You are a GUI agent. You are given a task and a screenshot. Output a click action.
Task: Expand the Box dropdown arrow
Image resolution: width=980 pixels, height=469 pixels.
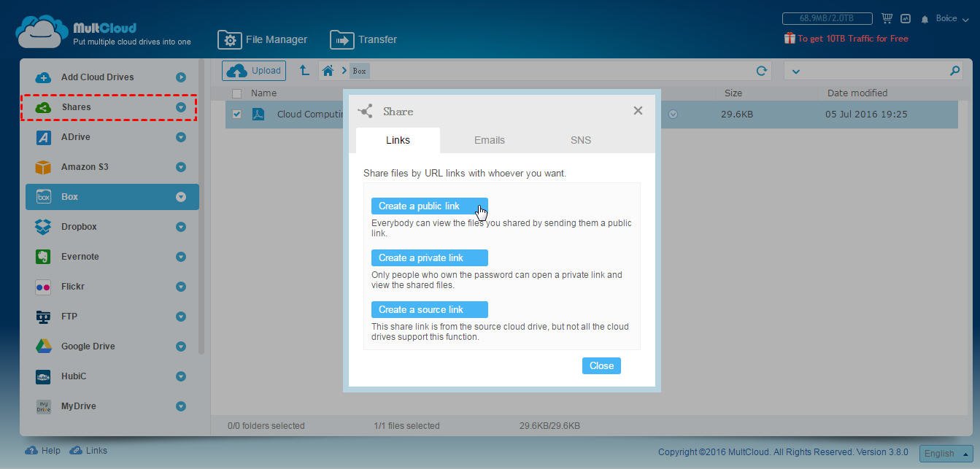tap(180, 197)
